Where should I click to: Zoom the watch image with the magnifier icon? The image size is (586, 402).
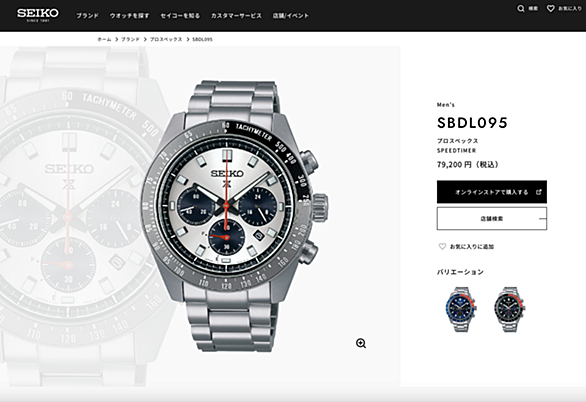[361, 343]
